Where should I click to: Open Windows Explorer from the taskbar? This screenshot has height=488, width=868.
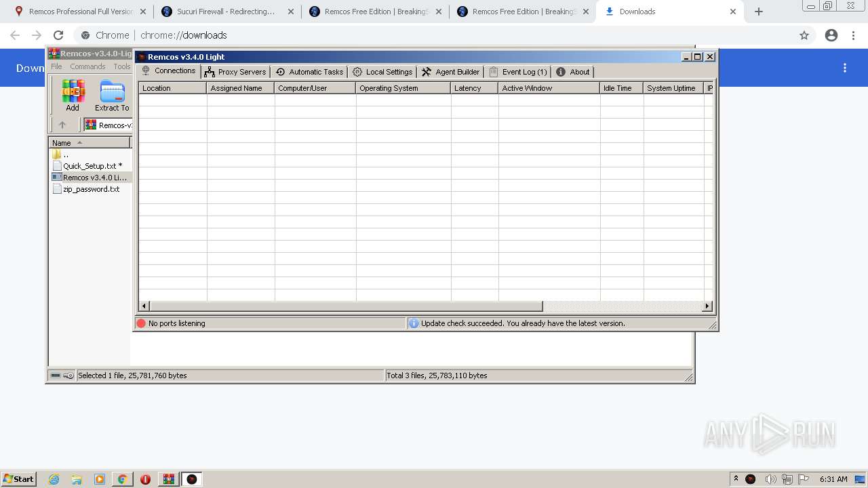click(x=77, y=479)
